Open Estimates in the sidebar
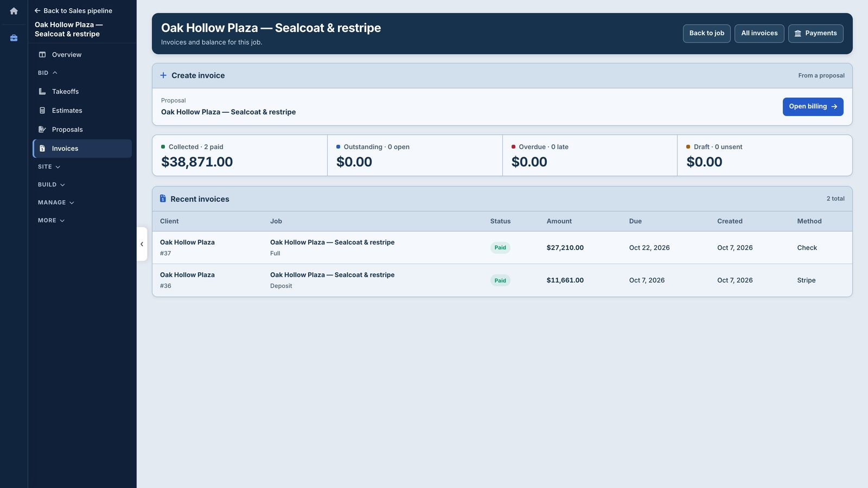 [82, 111]
